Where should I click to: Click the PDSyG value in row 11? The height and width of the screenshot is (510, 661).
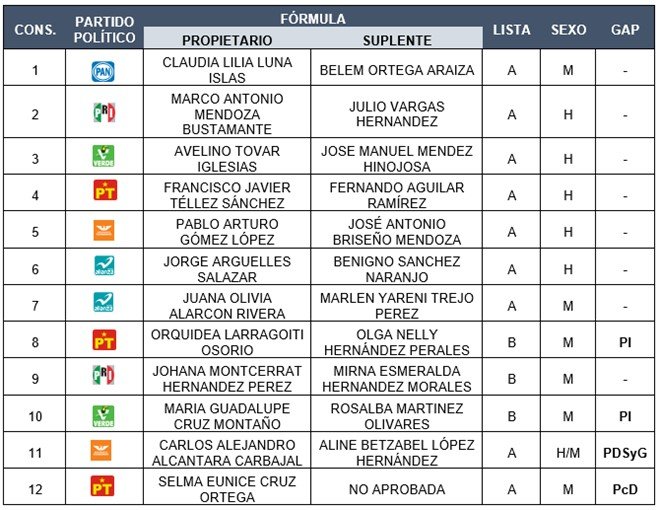coord(625,452)
